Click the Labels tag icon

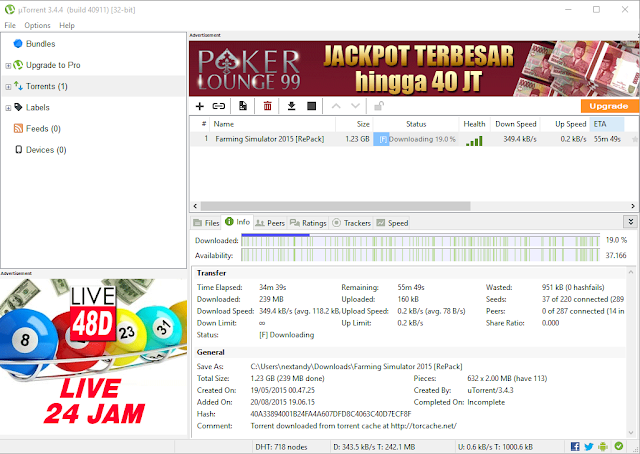point(18,107)
